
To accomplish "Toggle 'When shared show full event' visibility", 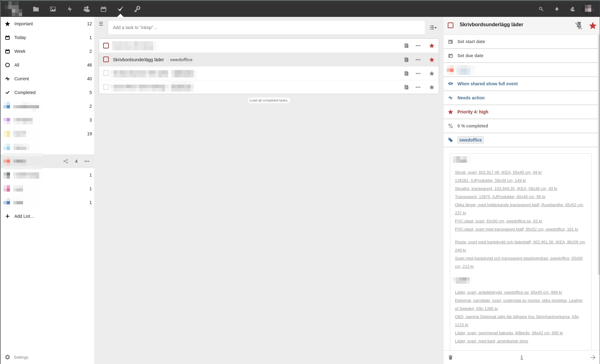I will 487,83.
